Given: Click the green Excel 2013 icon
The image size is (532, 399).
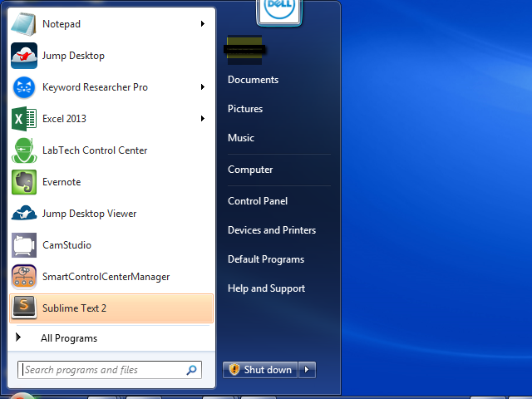Looking at the screenshot, I should [x=24, y=119].
